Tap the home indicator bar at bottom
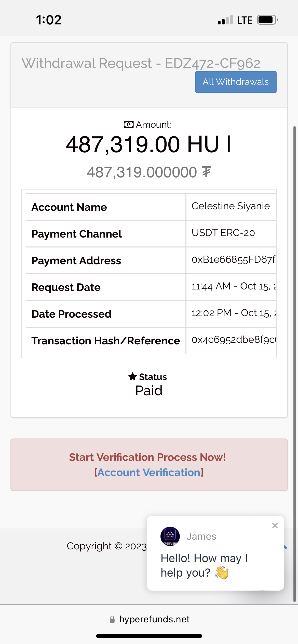This screenshot has width=298, height=644. (x=149, y=636)
